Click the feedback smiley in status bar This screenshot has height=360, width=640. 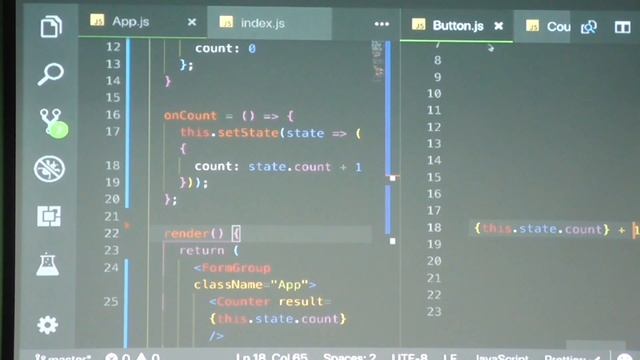624,356
